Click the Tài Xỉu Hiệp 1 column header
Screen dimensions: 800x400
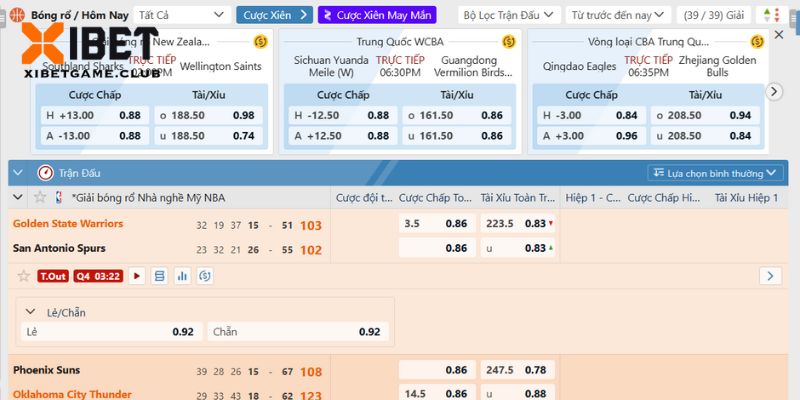pos(746,197)
